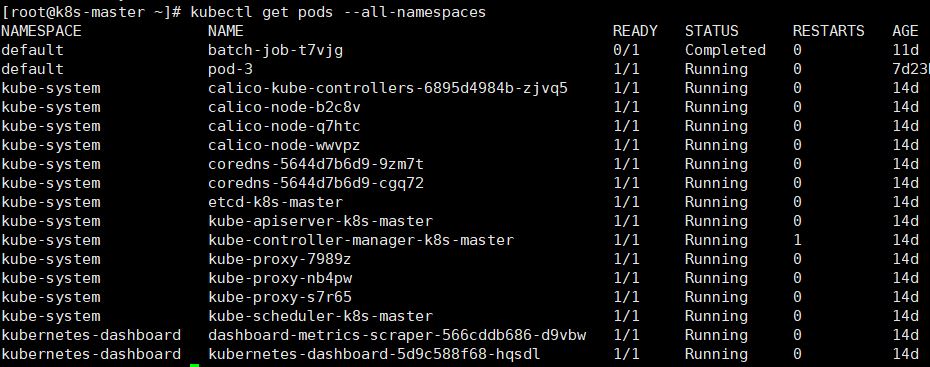Click calico-kube-controllers-6895d4984b-zjvq5 pod name
Image resolution: width=930 pixels, height=367 pixels.
pyautogui.click(x=388, y=88)
